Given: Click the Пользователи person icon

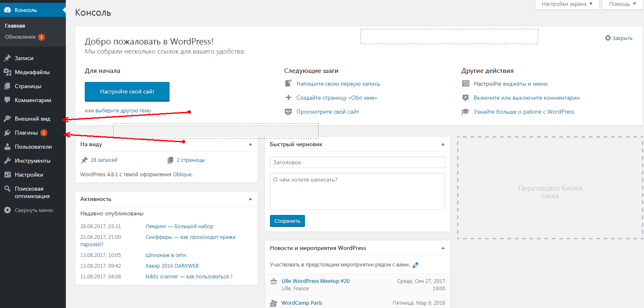Looking at the screenshot, I should click(x=7, y=147).
